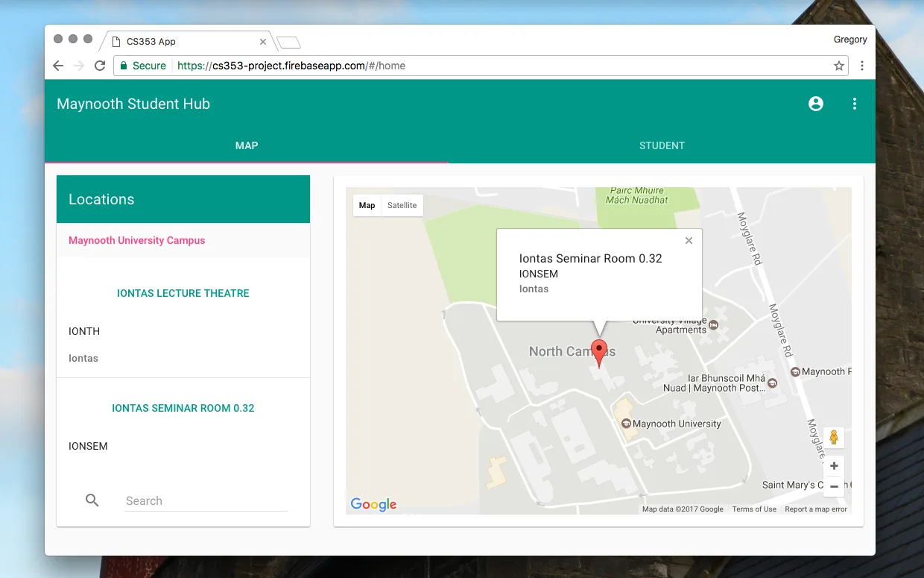Click the search magnifier icon in Locations
The height and width of the screenshot is (578, 924).
click(92, 500)
